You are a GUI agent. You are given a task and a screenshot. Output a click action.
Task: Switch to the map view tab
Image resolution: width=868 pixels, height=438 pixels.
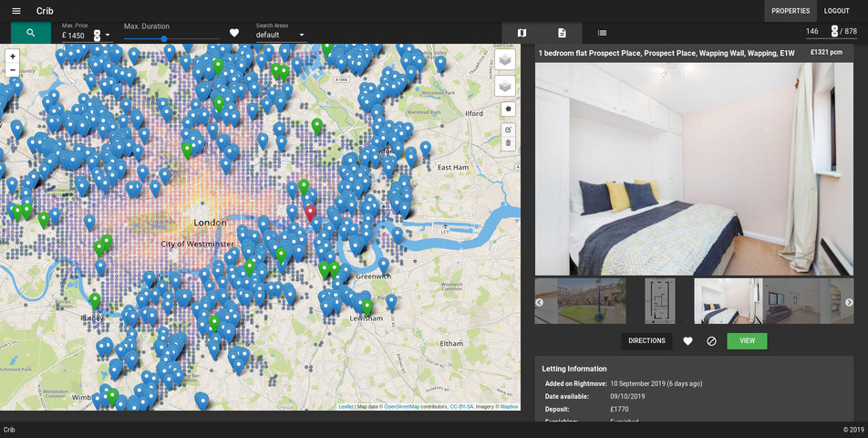[x=522, y=33]
